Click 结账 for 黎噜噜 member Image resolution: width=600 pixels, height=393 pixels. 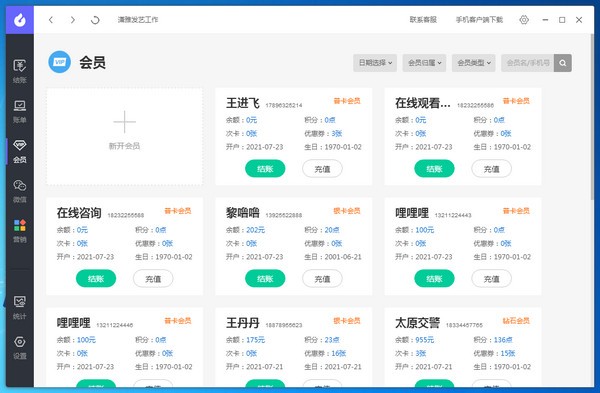tap(265, 279)
